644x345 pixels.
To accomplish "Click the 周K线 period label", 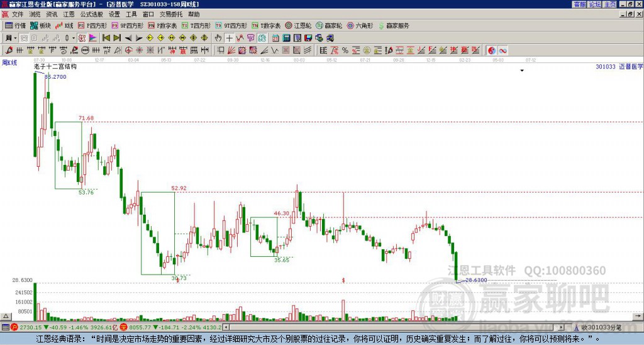I will click(9, 62).
